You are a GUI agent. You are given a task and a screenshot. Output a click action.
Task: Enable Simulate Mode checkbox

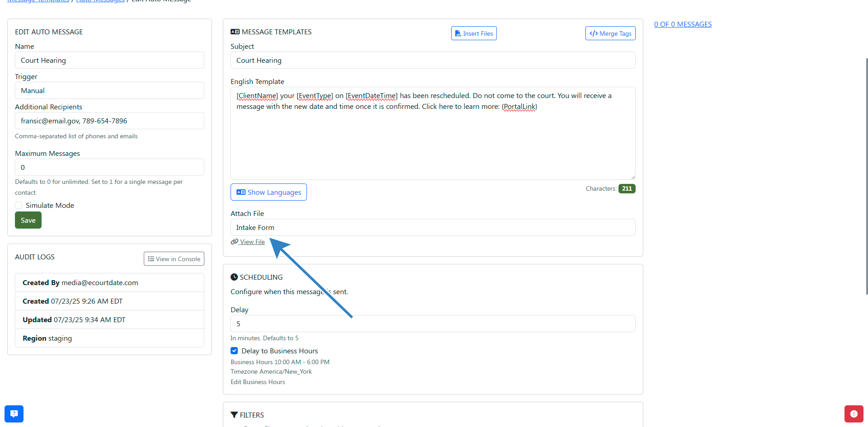pyautogui.click(x=19, y=205)
